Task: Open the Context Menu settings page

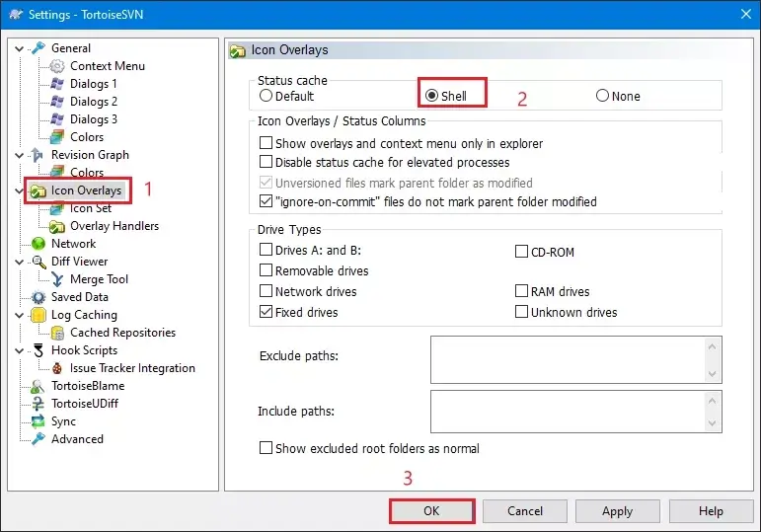Action: click(108, 66)
